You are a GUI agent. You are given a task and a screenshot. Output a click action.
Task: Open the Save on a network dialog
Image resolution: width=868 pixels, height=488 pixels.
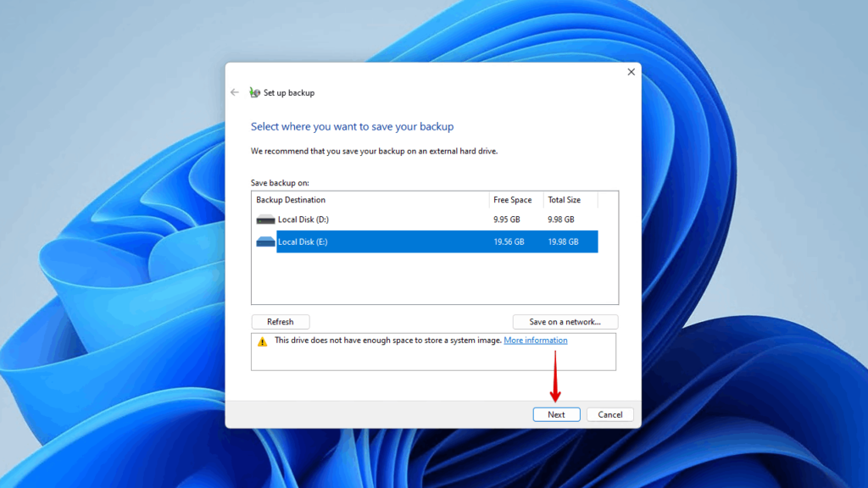coord(565,321)
